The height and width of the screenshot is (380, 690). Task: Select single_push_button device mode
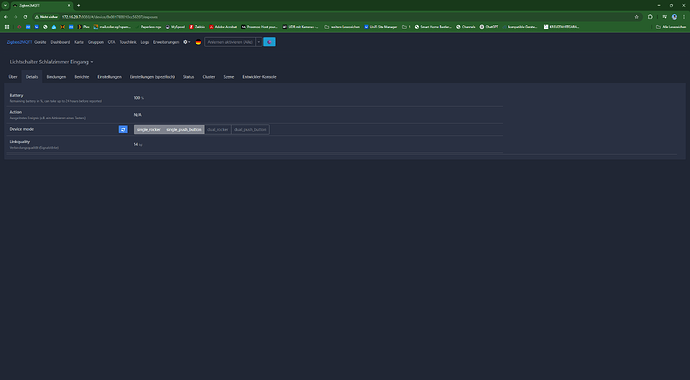point(184,129)
